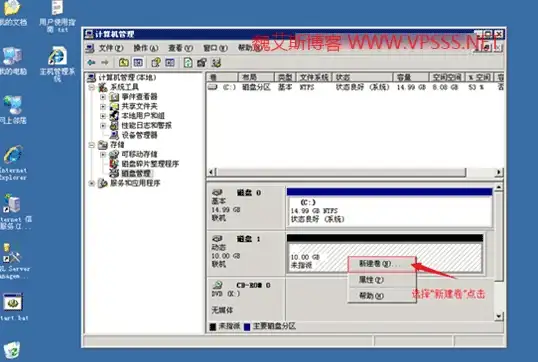Collapse the 系统工具 tree branch
This screenshot has width=538, height=362.
click(92, 87)
